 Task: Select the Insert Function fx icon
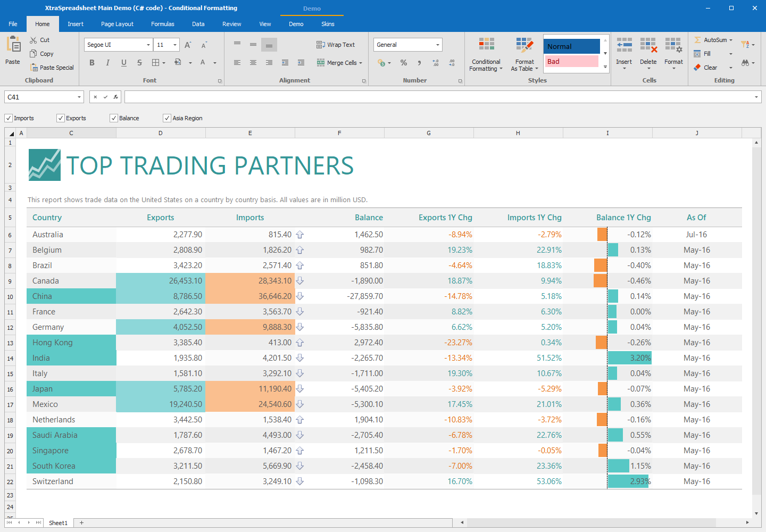115,97
